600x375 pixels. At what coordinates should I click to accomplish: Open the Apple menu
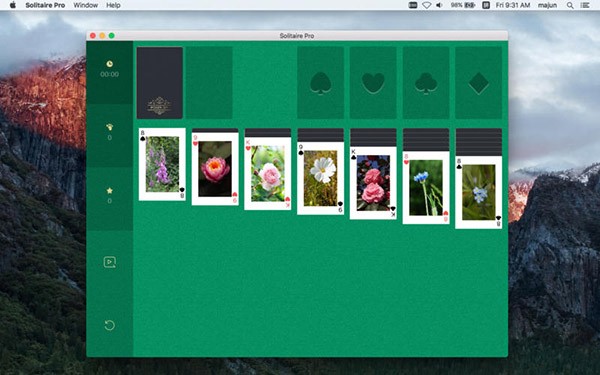point(13,5)
